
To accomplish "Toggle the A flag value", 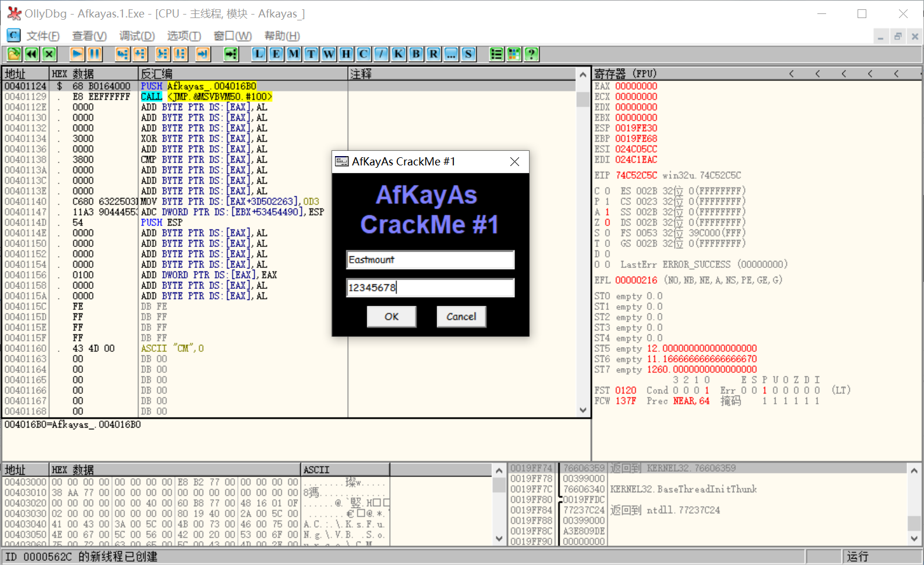I will pos(607,212).
